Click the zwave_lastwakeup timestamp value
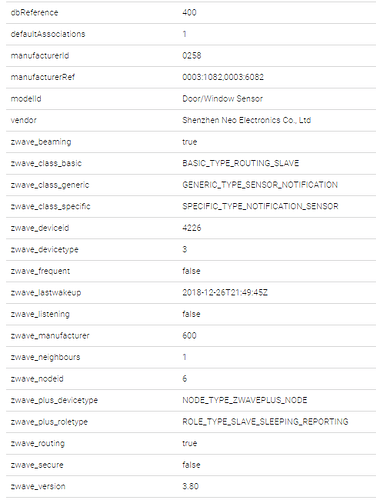376x500 pixels. click(225, 293)
